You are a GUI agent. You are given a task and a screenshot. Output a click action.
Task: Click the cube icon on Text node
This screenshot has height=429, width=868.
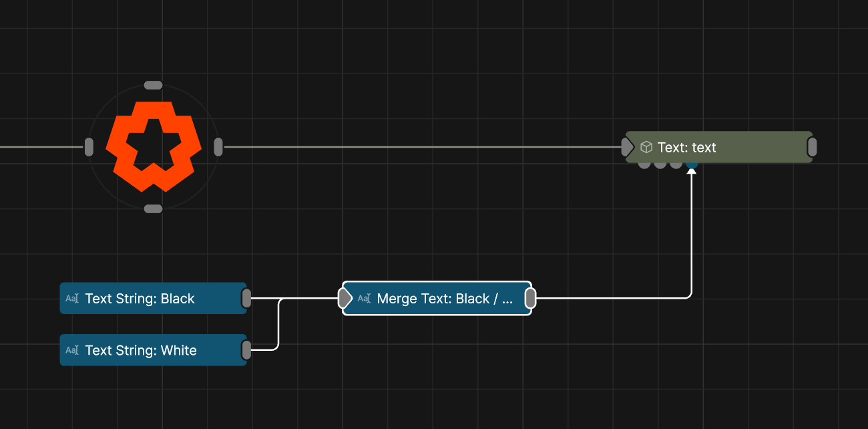pyautogui.click(x=646, y=147)
